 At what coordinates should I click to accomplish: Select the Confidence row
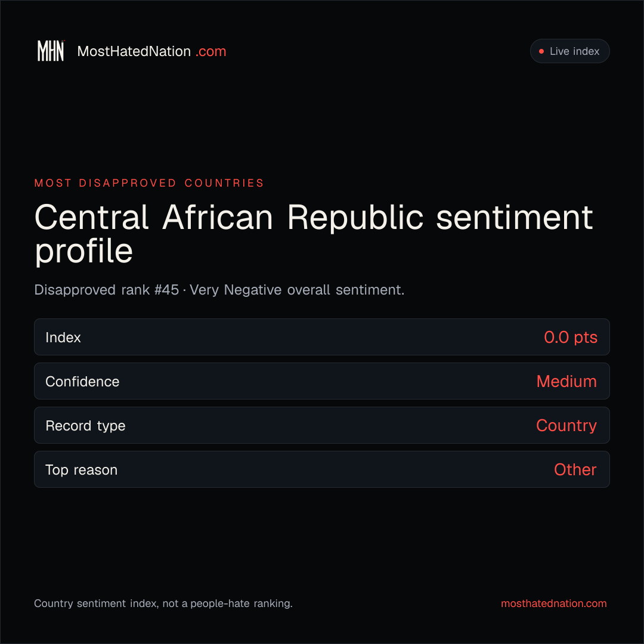pyautogui.click(x=322, y=381)
